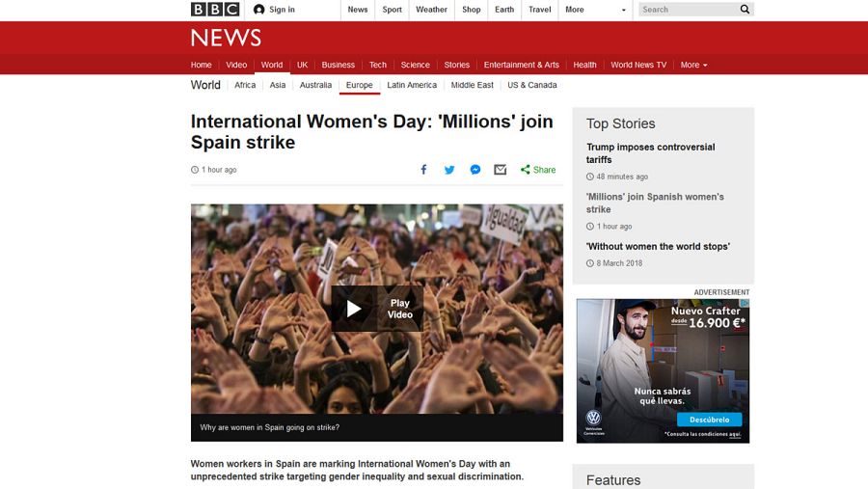Click 'Consulta las condiciones aquí' ad link

[702, 434]
